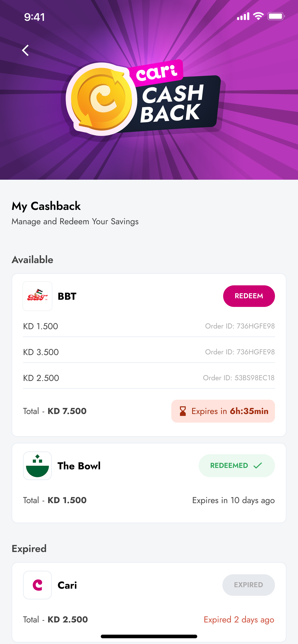Tap the hourglass icon in the expiry badge
Screen dimensions: 298x644
pos(183,411)
